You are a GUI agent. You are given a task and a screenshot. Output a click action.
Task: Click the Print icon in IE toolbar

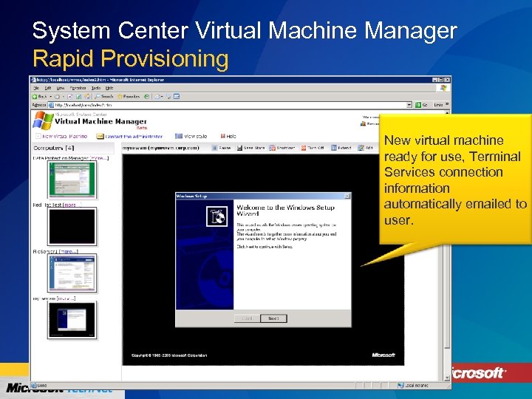[168, 97]
